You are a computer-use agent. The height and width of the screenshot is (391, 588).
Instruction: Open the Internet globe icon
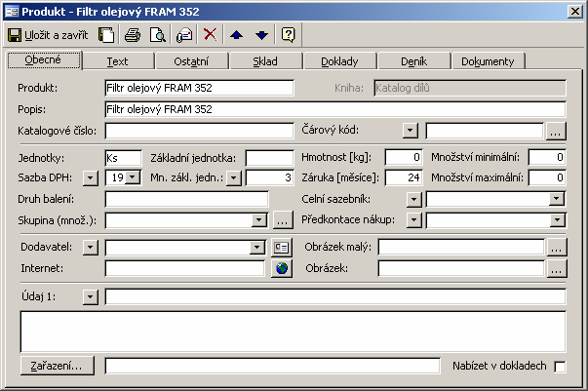(282, 268)
